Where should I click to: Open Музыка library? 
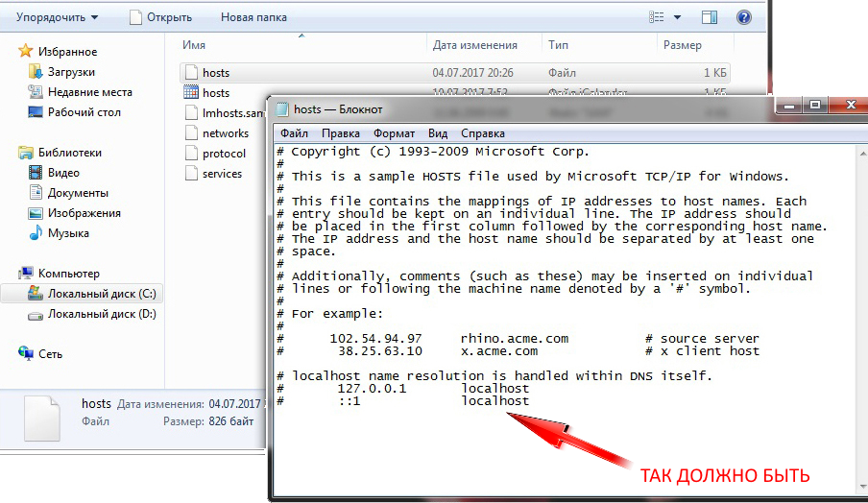point(59,233)
